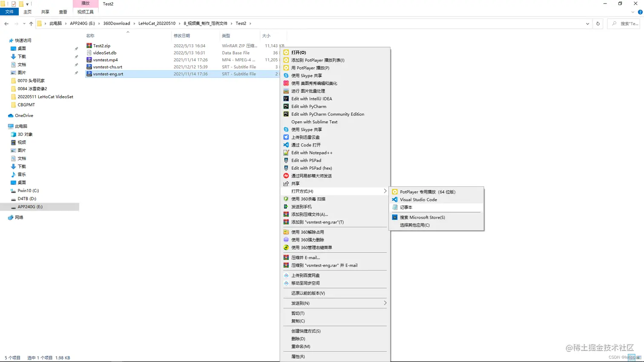Click the Microsoft Store icon in submenu

395,217
